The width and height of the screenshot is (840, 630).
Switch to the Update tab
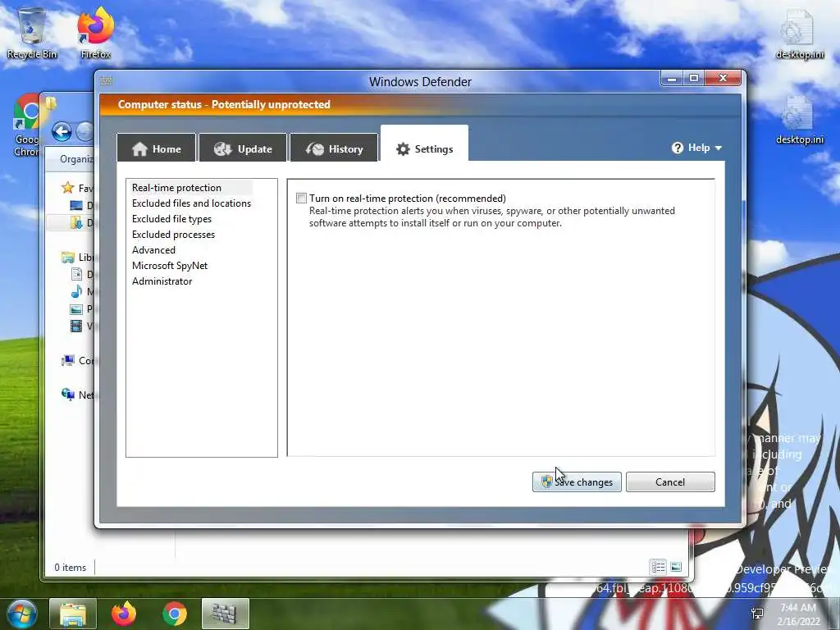click(x=243, y=148)
